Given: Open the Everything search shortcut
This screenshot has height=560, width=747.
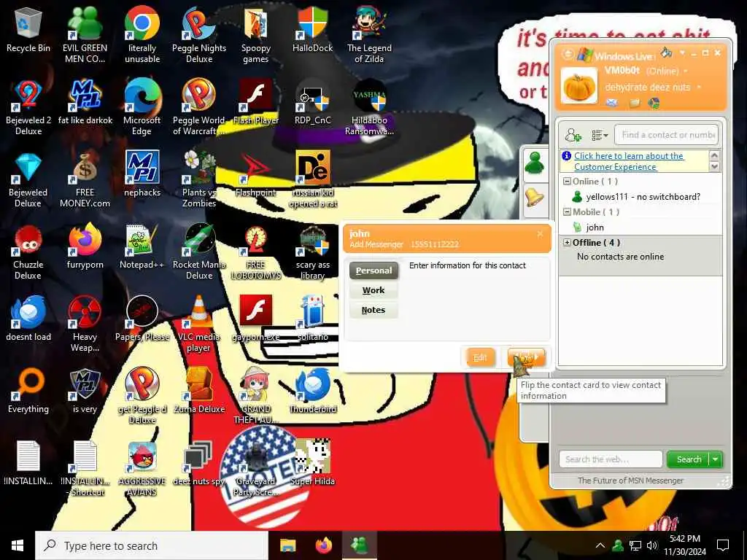Looking at the screenshot, I should click(28, 392).
